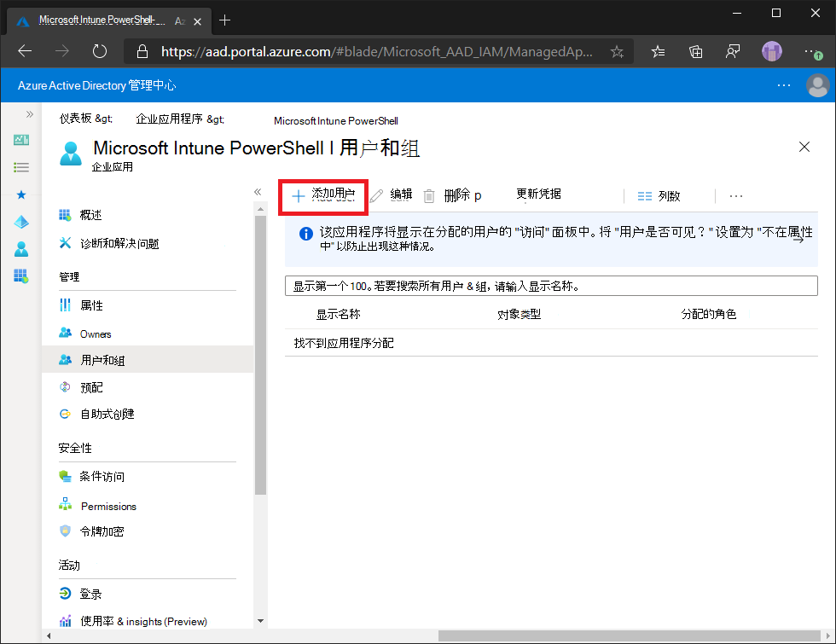Open the 条件访问 menu item
The image size is (836, 644).
[x=147, y=476]
